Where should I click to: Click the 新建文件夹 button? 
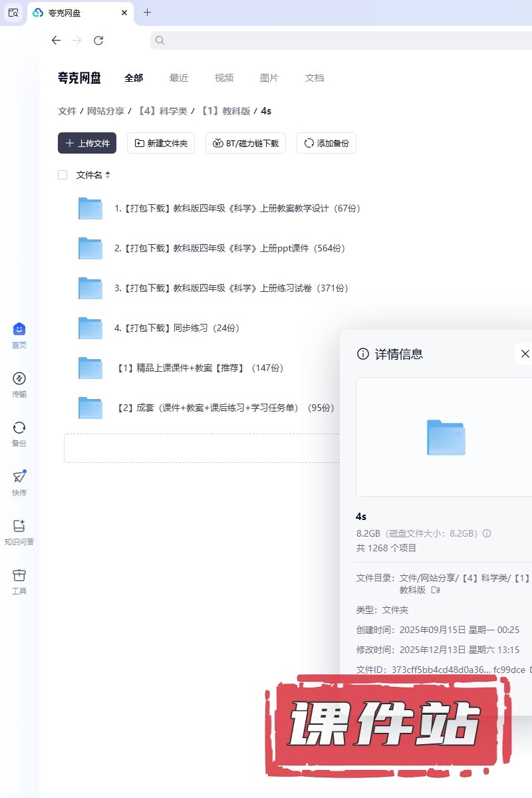pyautogui.click(x=161, y=143)
